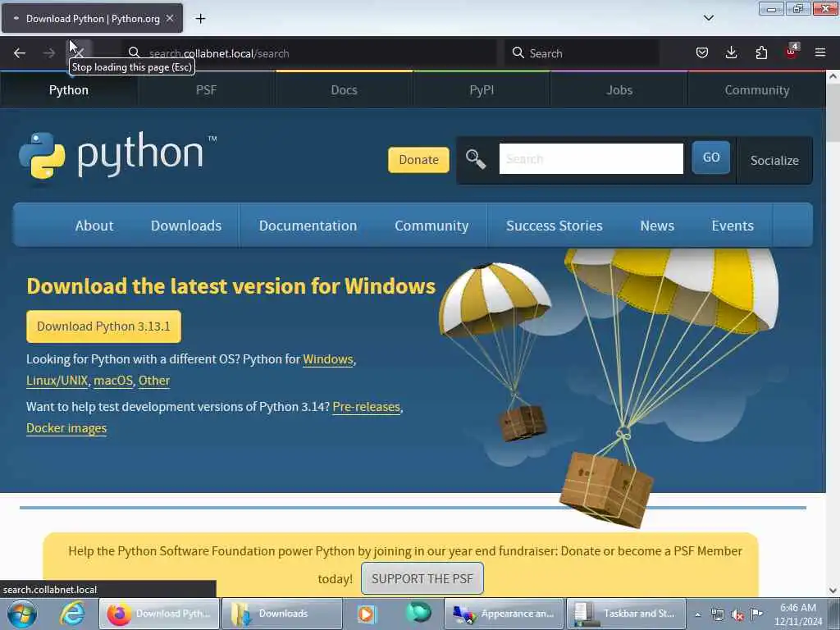Follow the Pre-releases link

pyautogui.click(x=367, y=407)
